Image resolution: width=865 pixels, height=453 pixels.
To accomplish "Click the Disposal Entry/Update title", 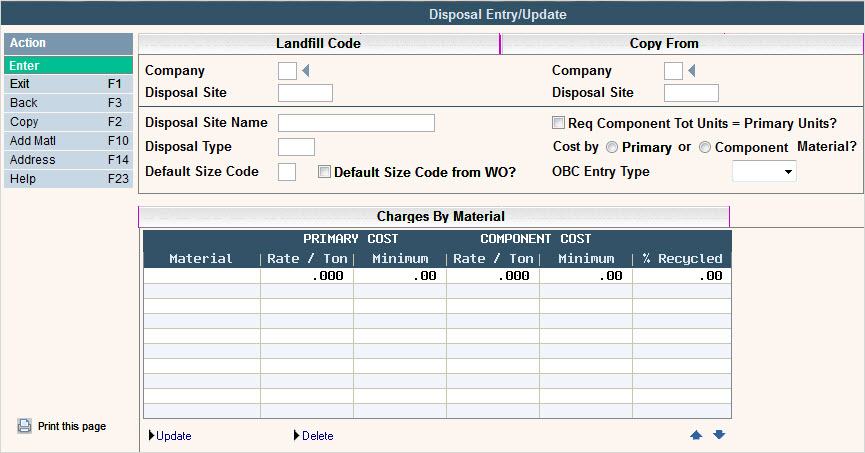I will [x=498, y=14].
